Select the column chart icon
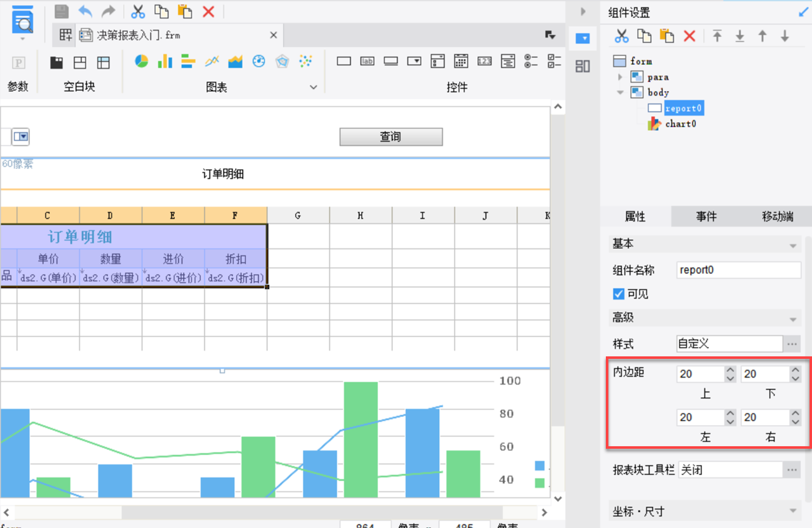Viewport: 812px width, 528px height. pyautogui.click(x=165, y=61)
